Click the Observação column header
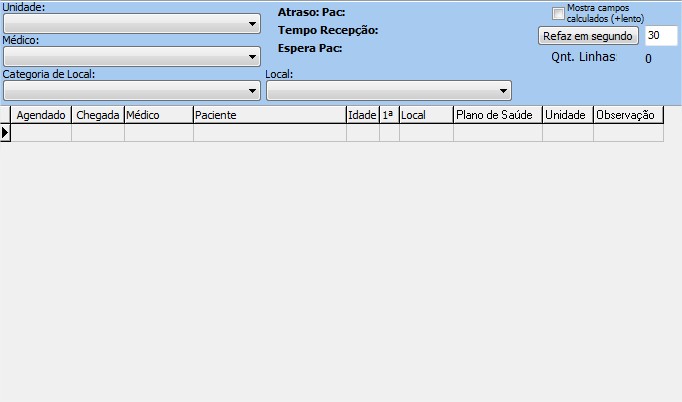 (x=627, y=115)
